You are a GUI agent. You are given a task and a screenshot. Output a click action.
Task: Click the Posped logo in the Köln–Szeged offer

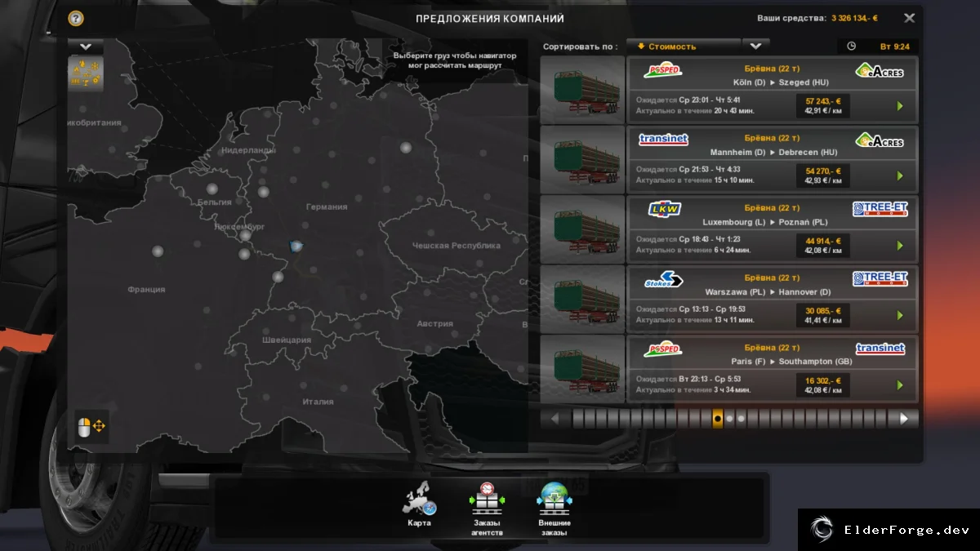(x=662, y=70)
